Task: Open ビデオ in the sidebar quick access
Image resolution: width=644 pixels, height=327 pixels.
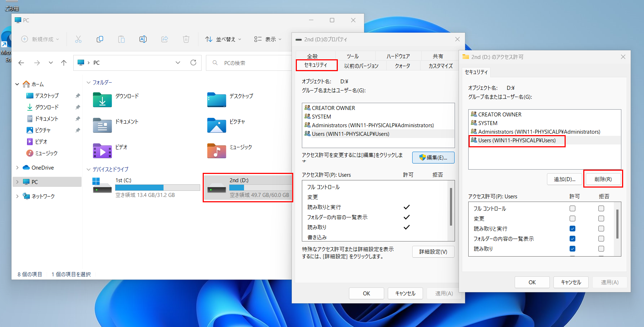Action: 41,142
